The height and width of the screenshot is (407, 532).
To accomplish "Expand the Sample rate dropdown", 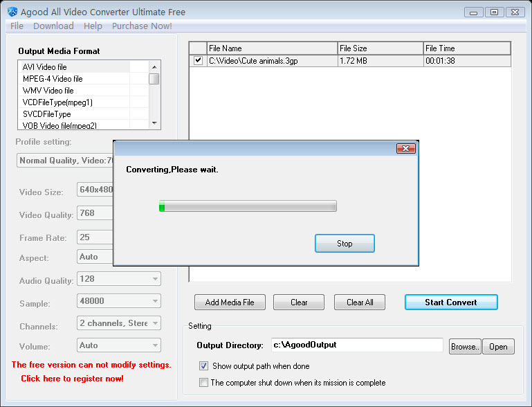I will coord(155,301).
